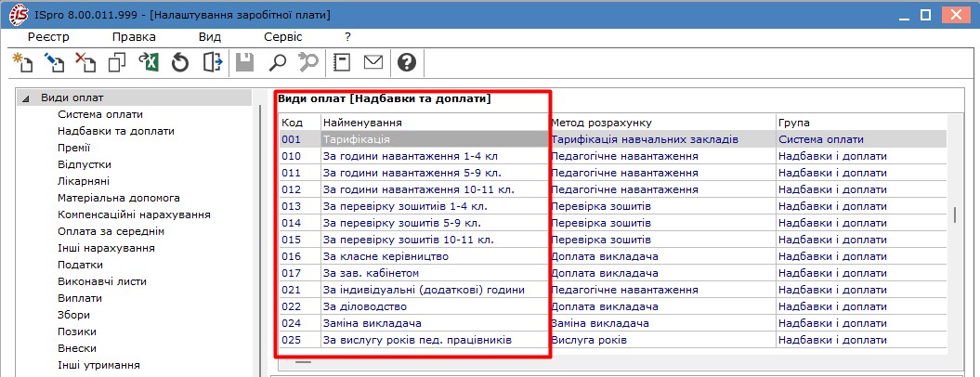Image resolution: width=980 pixels, height=377 pixels.
Task: Click the create new record icon
Action: pyautogui.click(x=22, y=62)
